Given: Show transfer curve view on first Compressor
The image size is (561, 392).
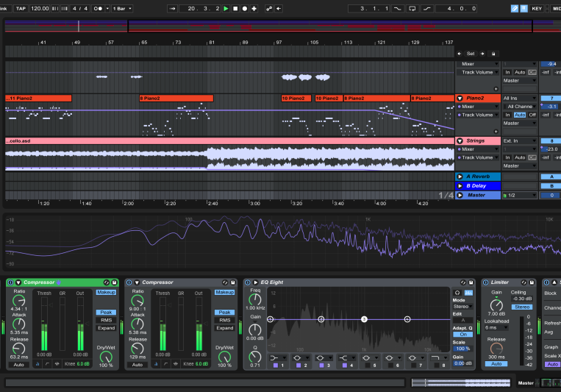Looking at the screenshot, I should [x=47, y=364].
